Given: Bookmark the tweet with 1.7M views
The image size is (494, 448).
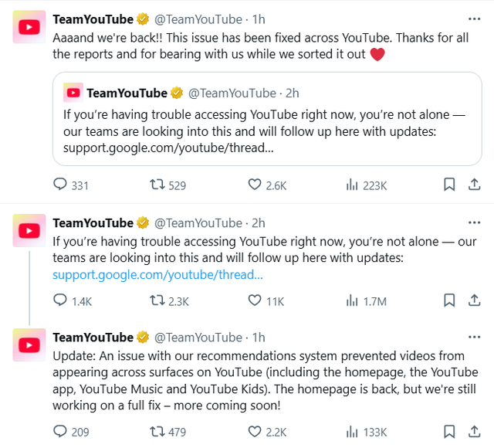Looking at the screenshot, I should pyautogui.click(x=449, y=301).
